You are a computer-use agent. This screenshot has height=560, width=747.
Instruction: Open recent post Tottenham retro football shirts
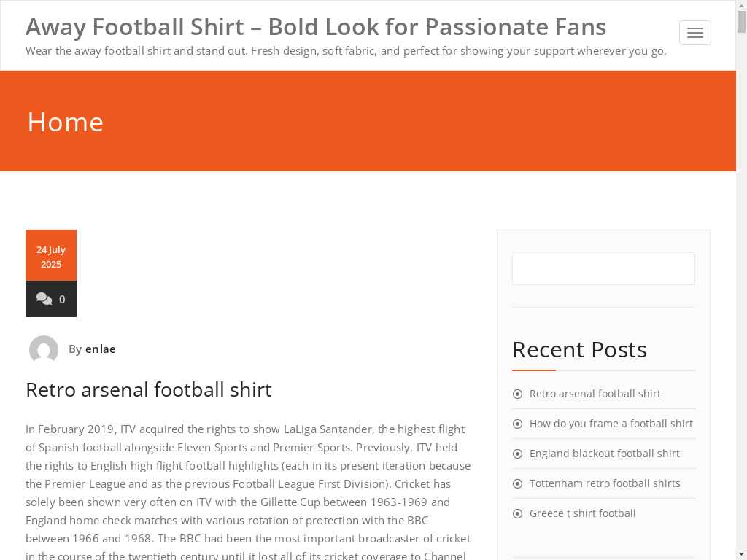point(605,483)
